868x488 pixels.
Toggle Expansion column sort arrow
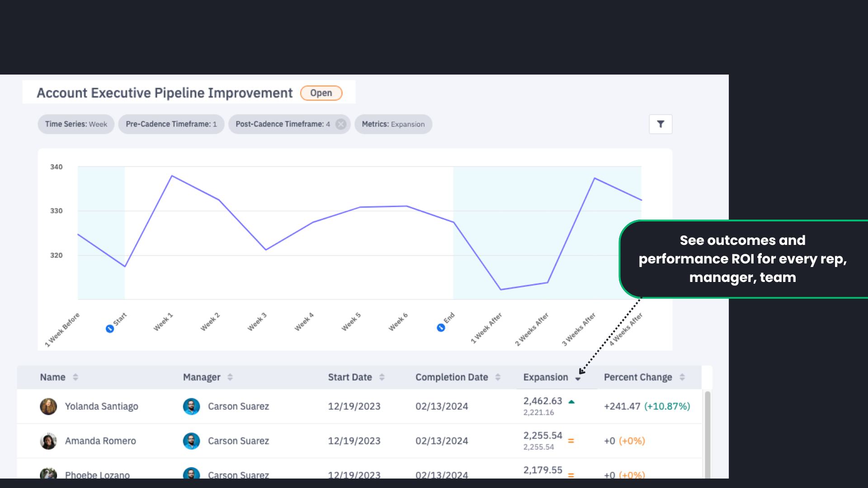[578, 379]
